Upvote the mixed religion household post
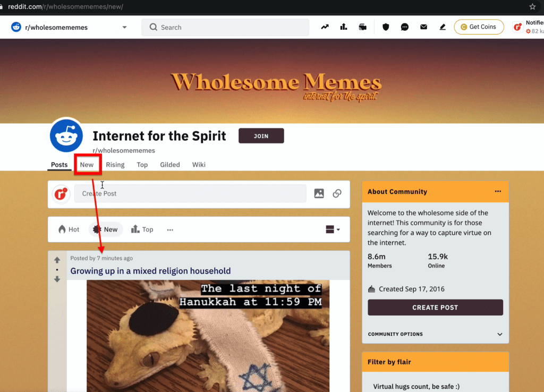 (57, 260)
